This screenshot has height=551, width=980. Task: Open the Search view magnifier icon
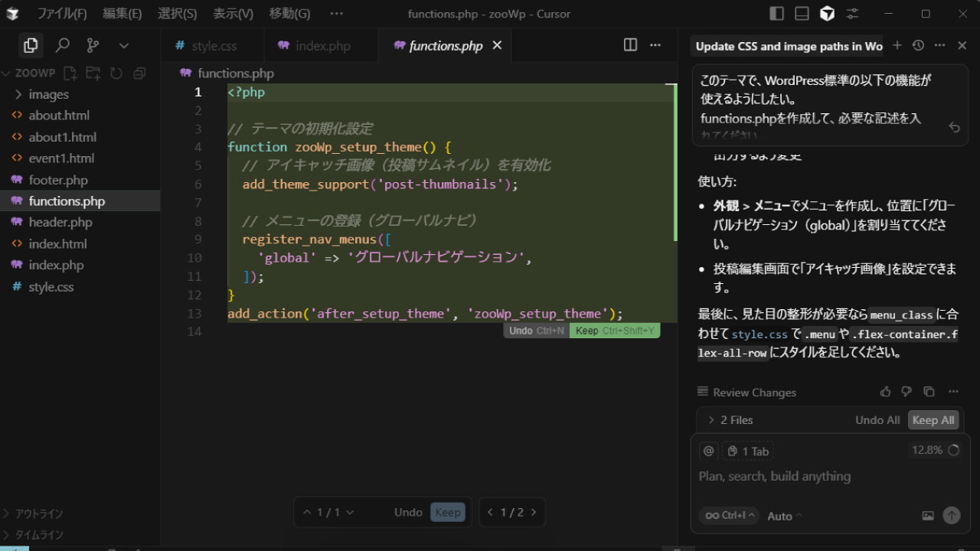[x=62, y=46]
